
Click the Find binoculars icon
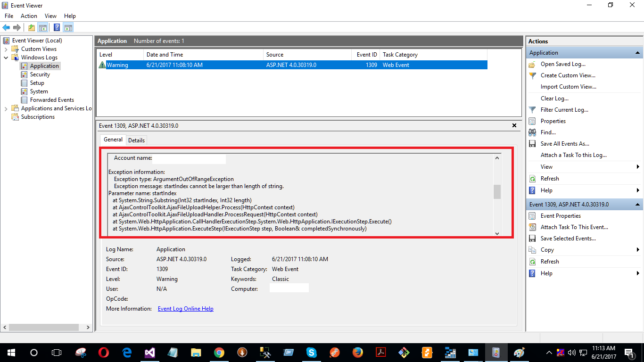[532, 132]
